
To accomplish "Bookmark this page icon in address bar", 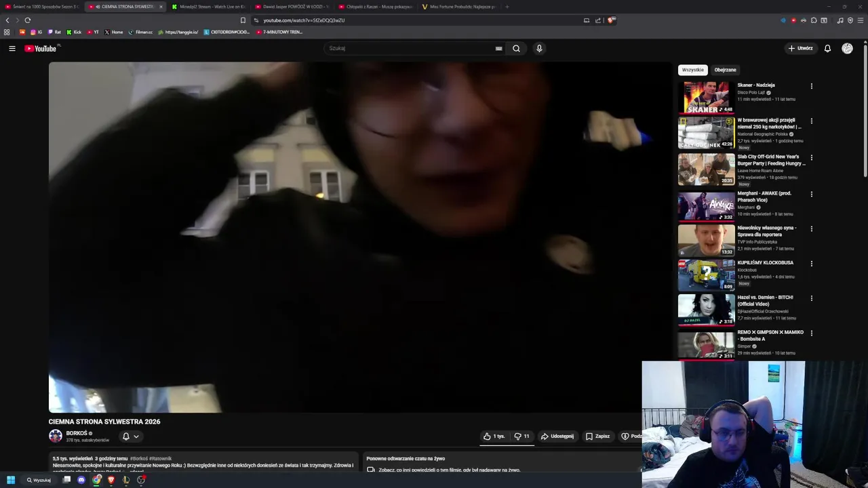I will coord(243,20).
